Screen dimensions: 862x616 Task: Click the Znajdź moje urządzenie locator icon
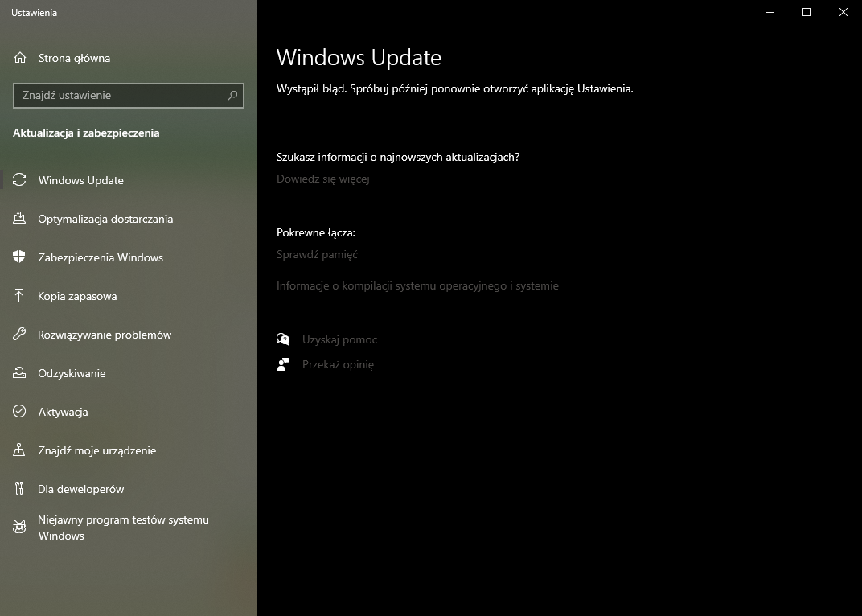(x=19, y=450)
